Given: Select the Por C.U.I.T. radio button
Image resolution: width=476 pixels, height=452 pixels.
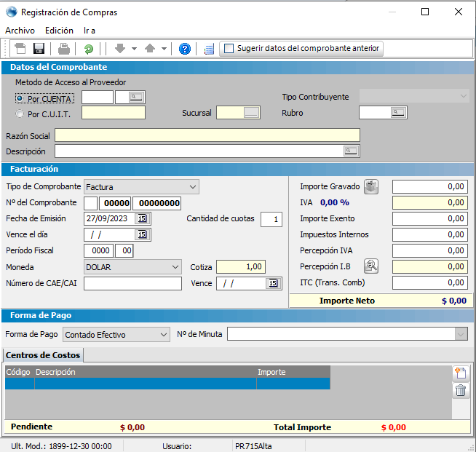Looking at the screenshot, I should click(x=20, y=114).
